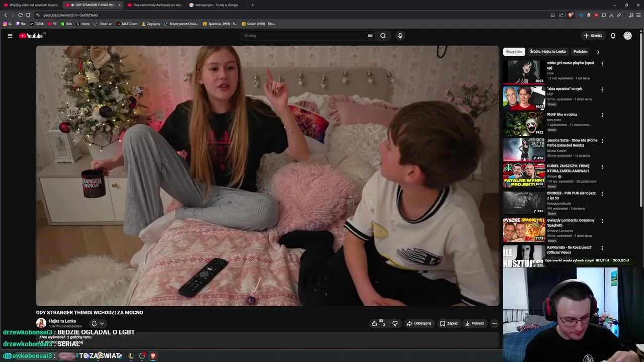Image resolution: width=644 pixels, height=362 pixels.
Task: Open the 'Epidemia (1995)' bookmark
Action: click(x=220, y=24)
